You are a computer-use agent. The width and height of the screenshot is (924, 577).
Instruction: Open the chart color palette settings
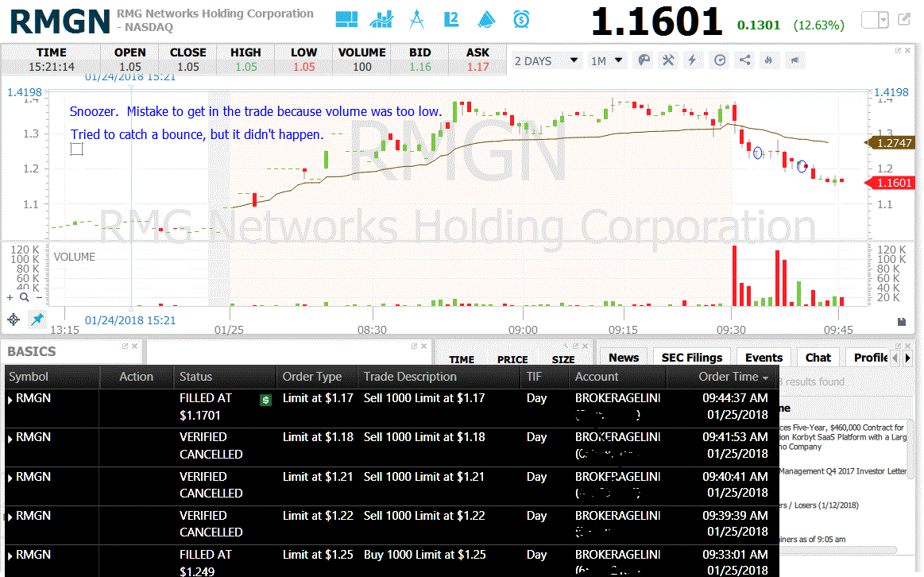pos(644,60)
